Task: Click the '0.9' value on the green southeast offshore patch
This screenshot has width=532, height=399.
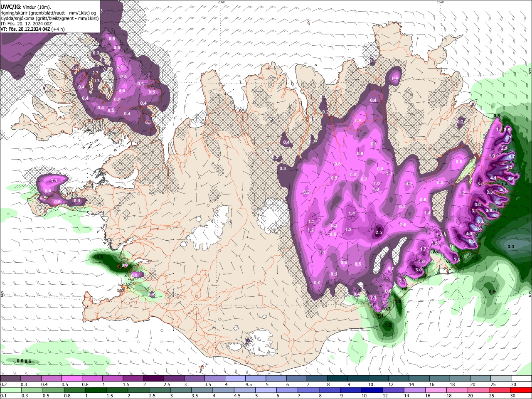Action: [x=492, y=292]
